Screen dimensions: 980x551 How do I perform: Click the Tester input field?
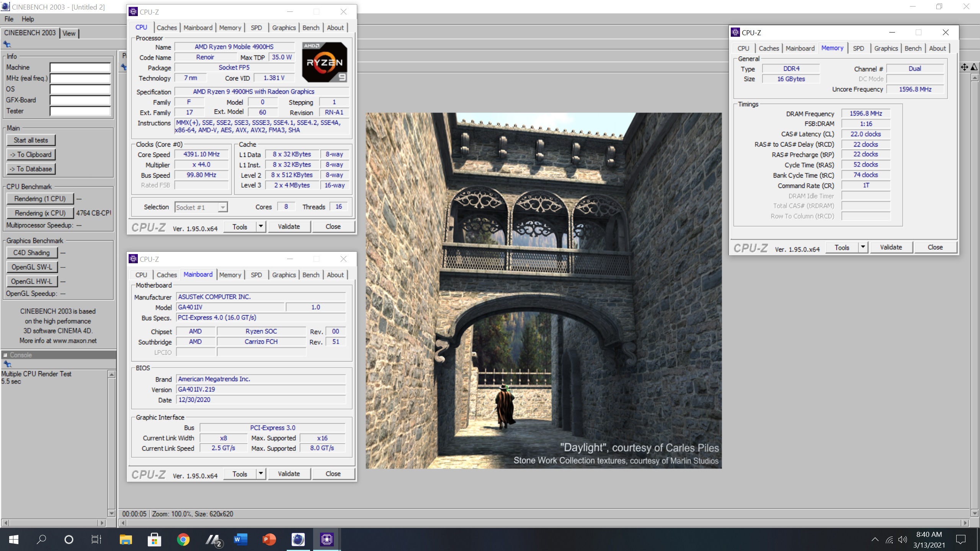coord(80,111)
